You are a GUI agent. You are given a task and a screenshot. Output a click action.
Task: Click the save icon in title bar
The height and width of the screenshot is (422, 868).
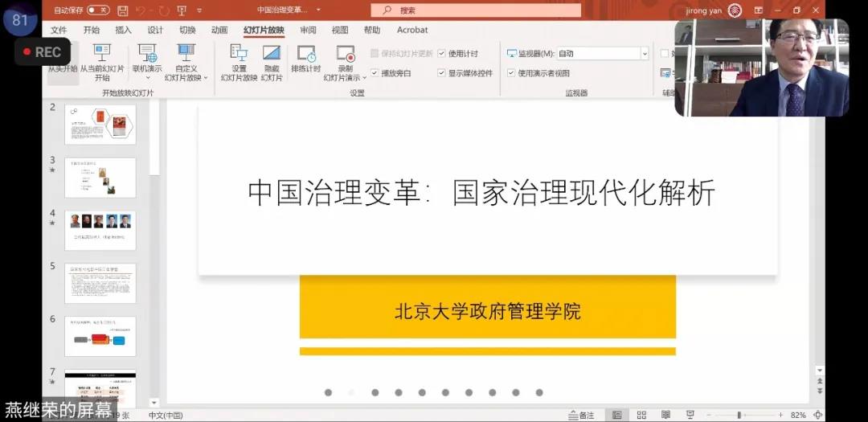pos(122,10)
